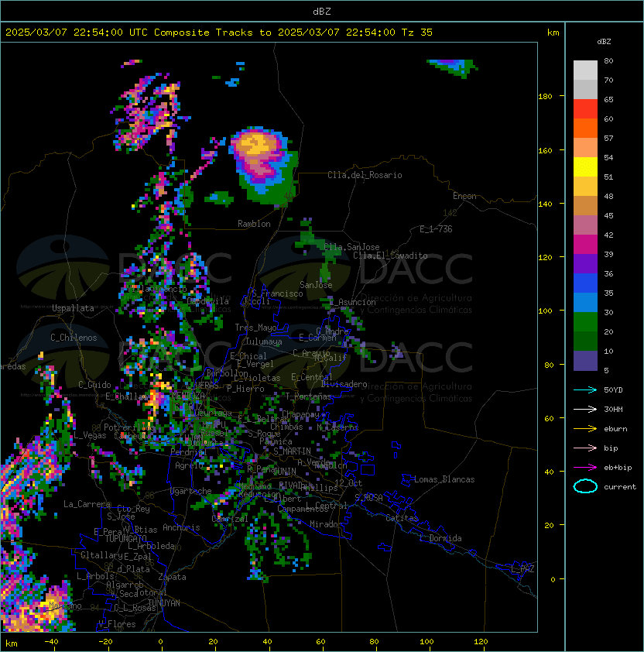Click the dBZ title at top
The image size is (644, 652).
[x=322, y=12]
